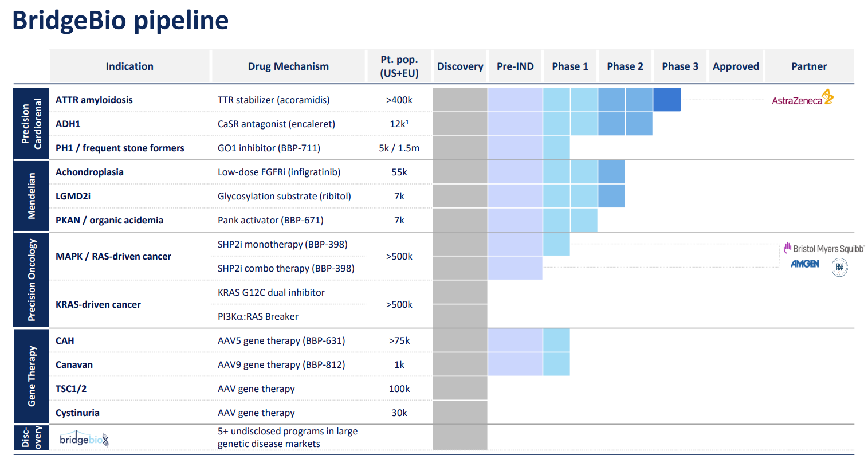Image resolution: width=868 pixels, height=455 pixels.
Task: Click the Phase 1 block for BBP-812
Action: click(556, 364)
